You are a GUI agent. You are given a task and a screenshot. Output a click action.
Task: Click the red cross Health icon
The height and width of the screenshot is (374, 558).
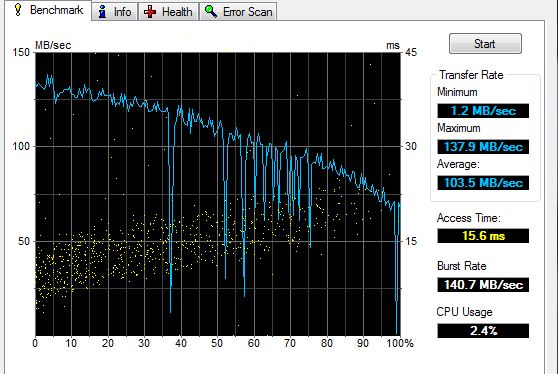tap(150, 12)
